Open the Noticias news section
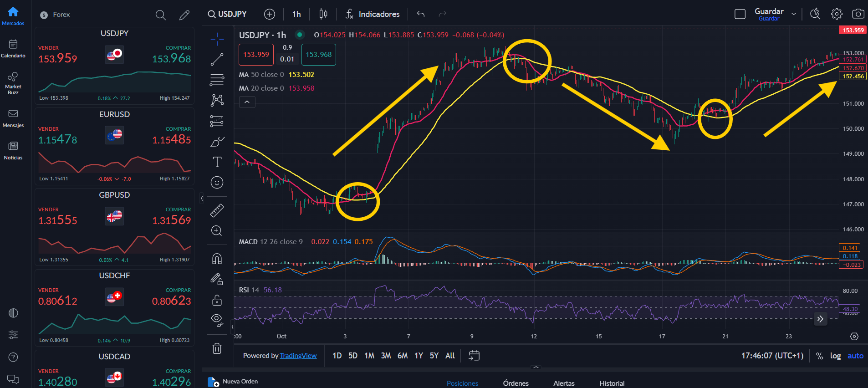Screen dimensions: 868x388 pyautogui.click(x=13, y=151)
